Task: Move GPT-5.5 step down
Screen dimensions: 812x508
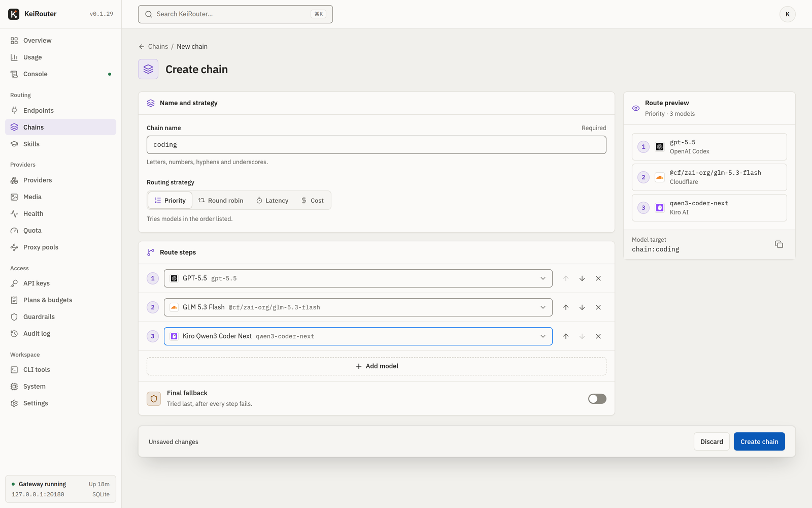Action: point(582,278)
